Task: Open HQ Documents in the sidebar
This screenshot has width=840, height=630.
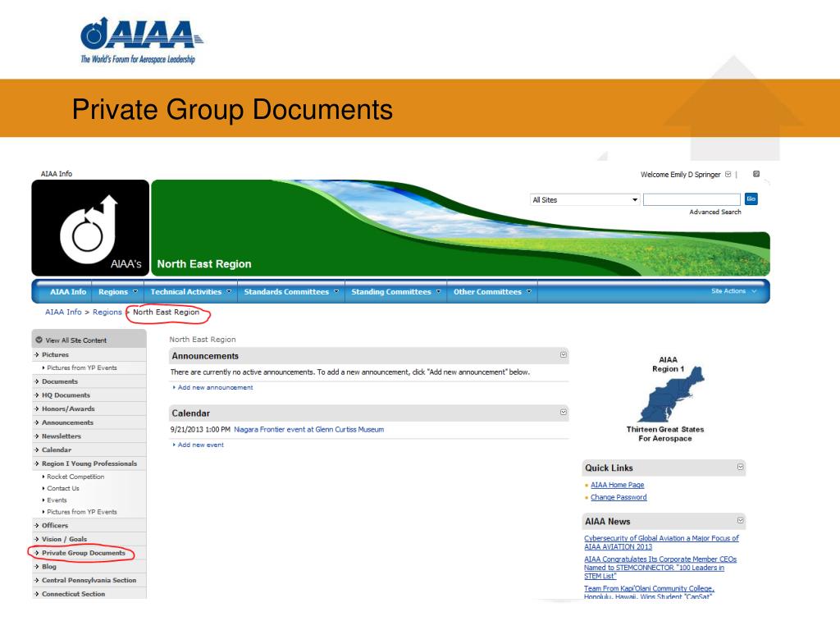Action: tap(66, 395)
